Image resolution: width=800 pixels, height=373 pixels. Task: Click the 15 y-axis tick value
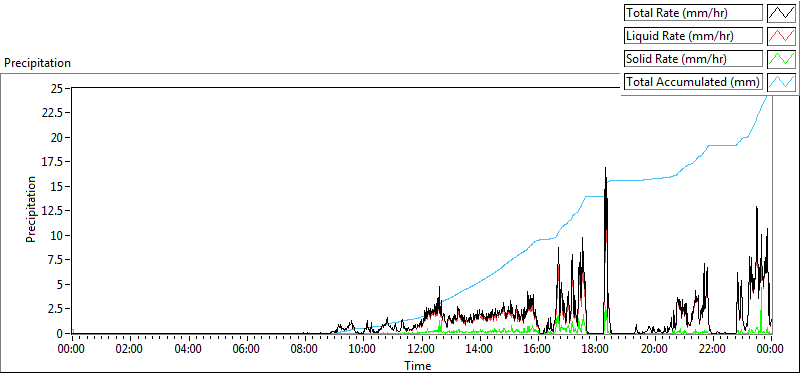57,186
